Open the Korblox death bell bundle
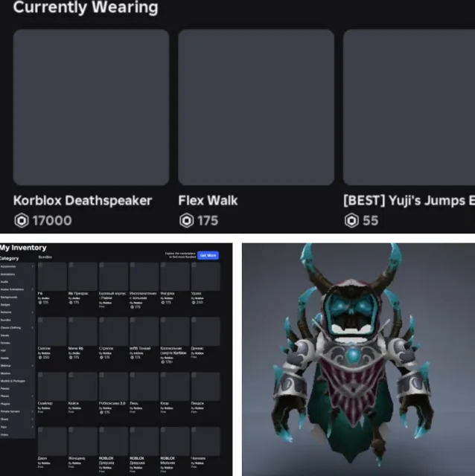This screenshot has width=475, height=476. pos(175,332)
